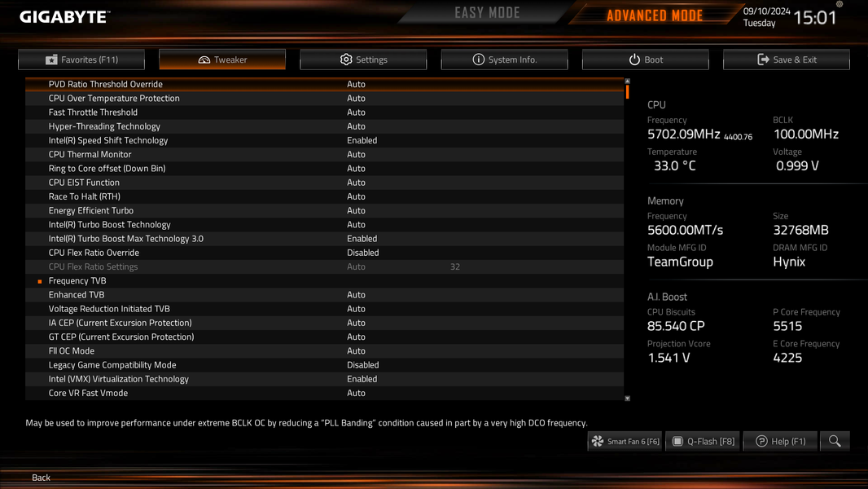Open the Help (F1) panel
Image resolution: width=868 pixels, height=489 pixels.
(781, 442)
